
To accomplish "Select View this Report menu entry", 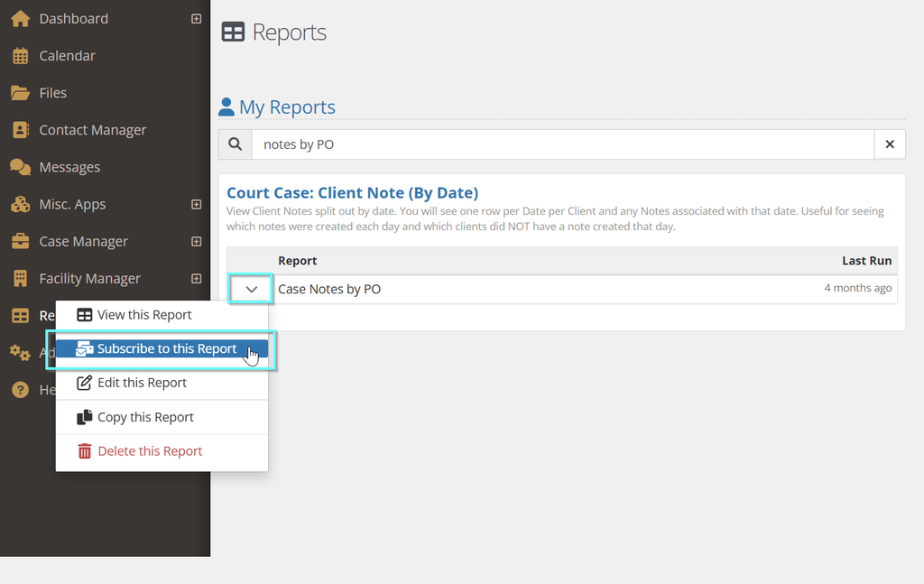I will click(x=162, y=315).
